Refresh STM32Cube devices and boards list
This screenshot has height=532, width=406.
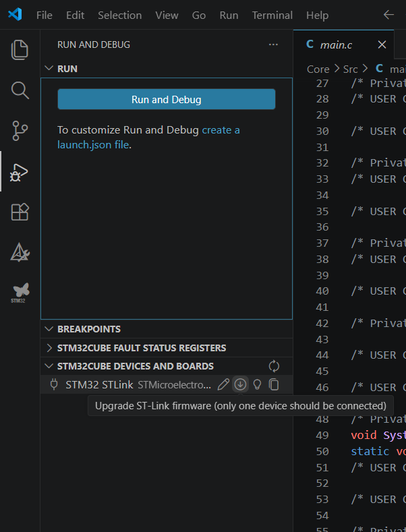click(x=274, y=366)
